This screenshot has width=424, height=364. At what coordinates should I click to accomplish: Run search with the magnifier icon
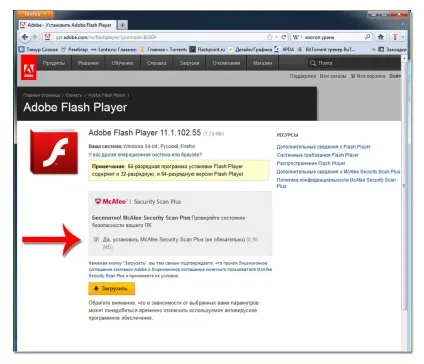coord(367,37)
